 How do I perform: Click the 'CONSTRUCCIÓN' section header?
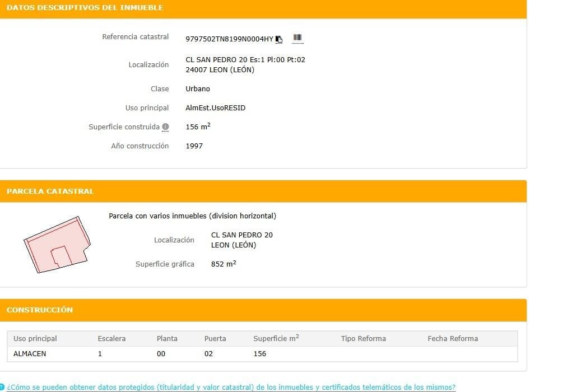40,310
